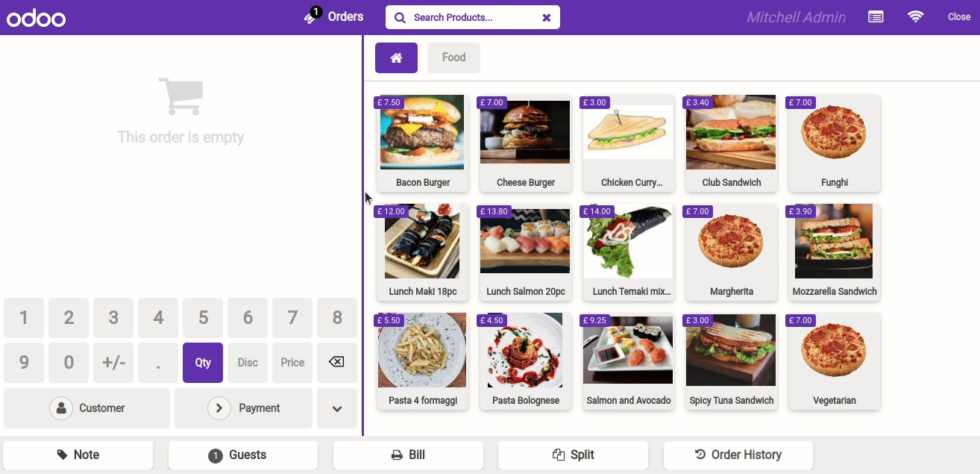Image resolution: width=980 pixels, height=474 pixels.
Task: Open the cash drawer menu icon
Action: 876,16
